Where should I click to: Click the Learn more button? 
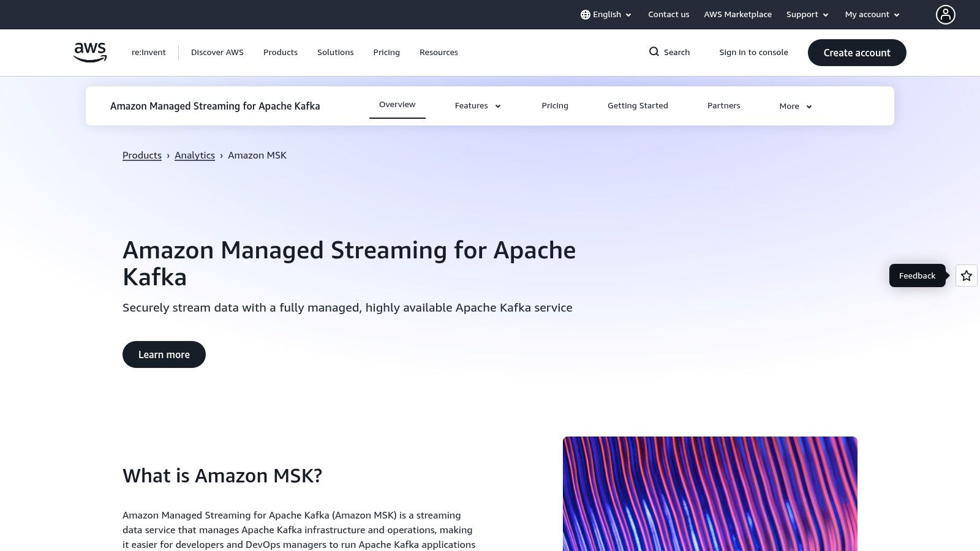click(x=164, y=354)
